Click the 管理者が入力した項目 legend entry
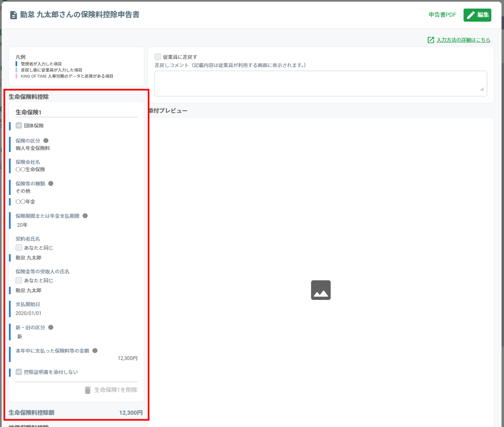504x427 pixels. click(x=41, y=64)
